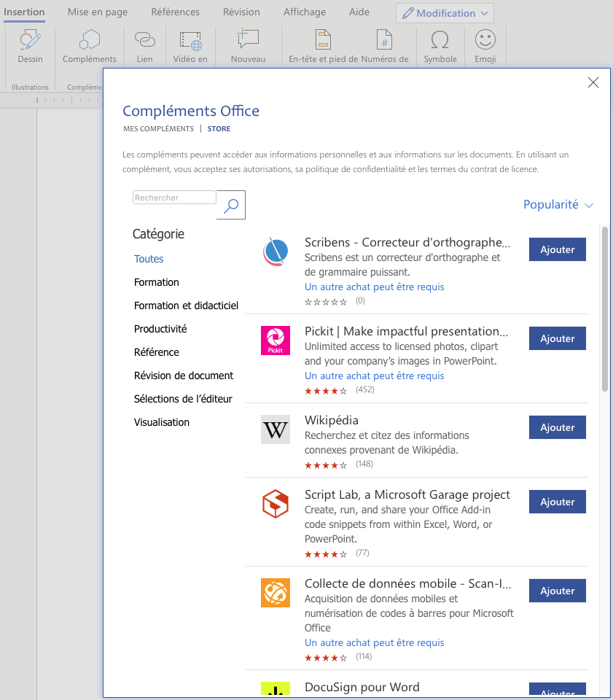613x700 pixels.
Task: Click the Scribens add-in logo
Action: pos(276,252)
